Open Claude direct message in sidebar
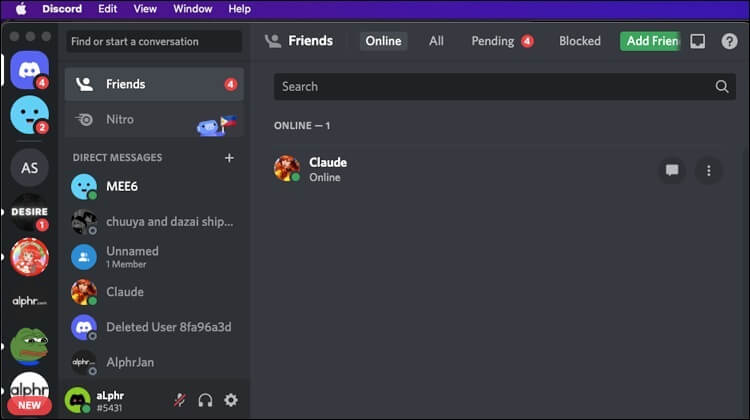Viewport: 750px width, 420px height. tap(154, 292)
